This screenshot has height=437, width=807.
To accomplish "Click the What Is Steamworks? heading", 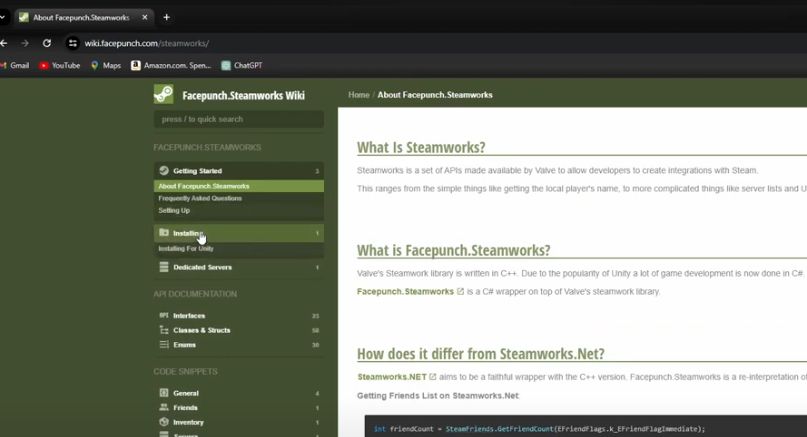I will (x=421, y=147).
